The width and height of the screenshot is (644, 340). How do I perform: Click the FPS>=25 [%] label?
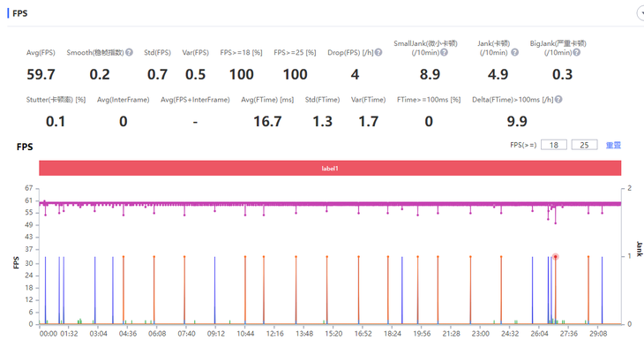pos(295,53)
